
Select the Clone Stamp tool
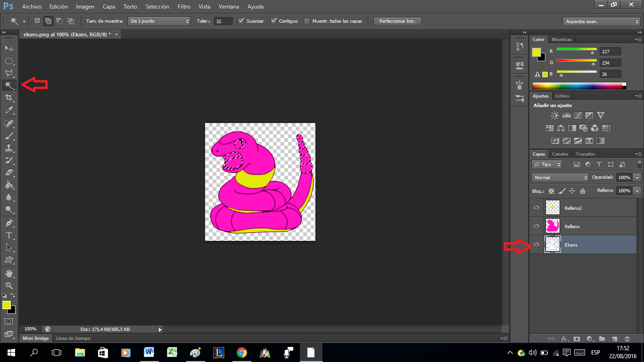coord(9,148)
